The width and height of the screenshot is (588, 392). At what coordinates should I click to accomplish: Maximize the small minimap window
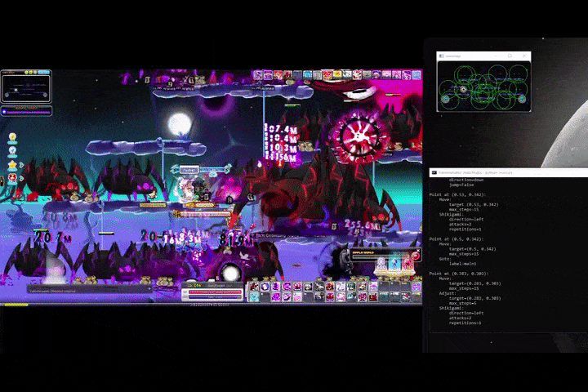click(510, 56)
